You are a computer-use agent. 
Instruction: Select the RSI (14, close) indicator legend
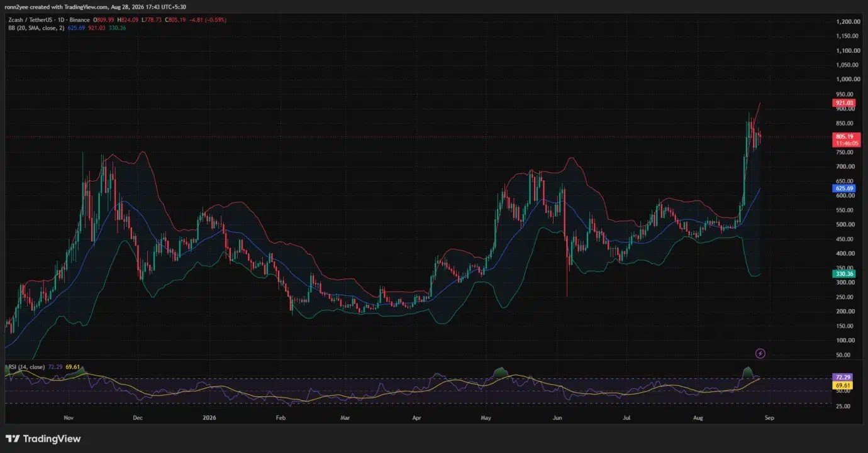pos(25,366)
